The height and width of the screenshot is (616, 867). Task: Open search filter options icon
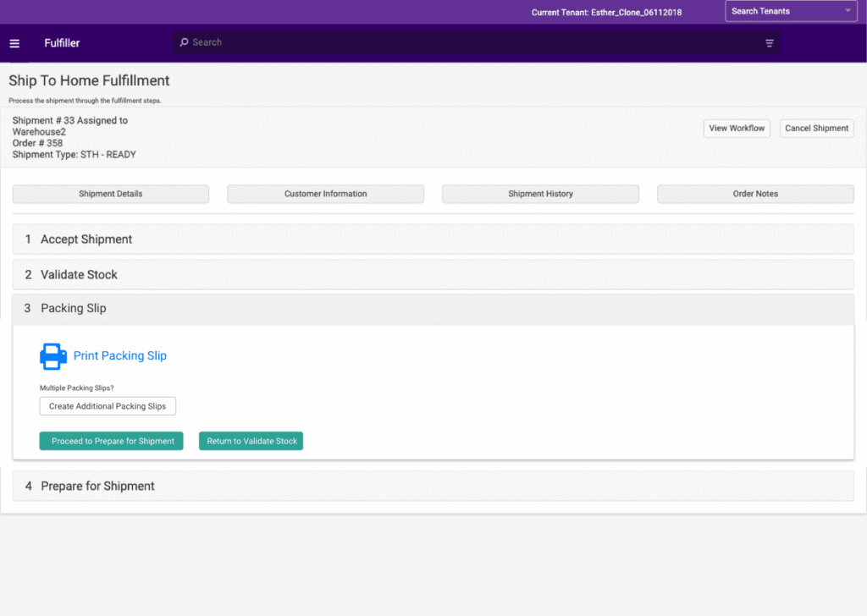[x=769, y=43]
